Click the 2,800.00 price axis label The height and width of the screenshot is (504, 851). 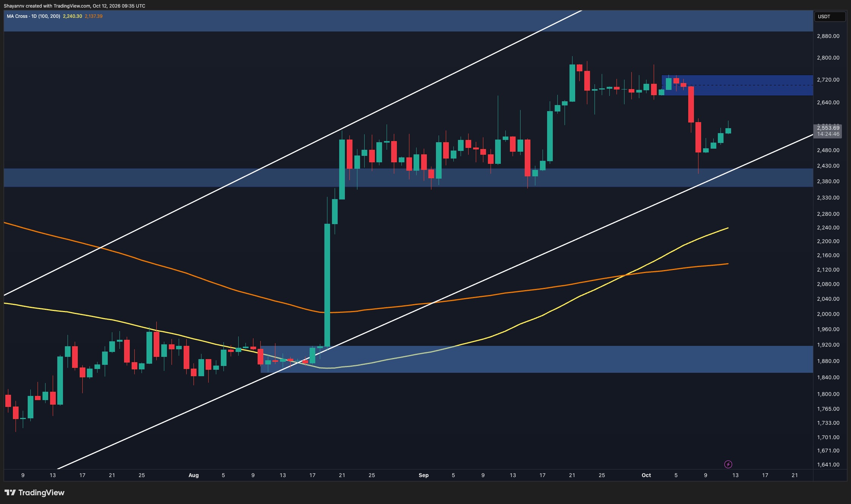(x=828, y=58)
